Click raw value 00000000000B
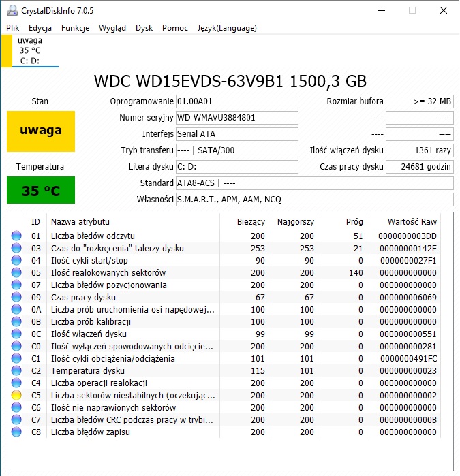This screenshot has width=460, height=476. 408,420
